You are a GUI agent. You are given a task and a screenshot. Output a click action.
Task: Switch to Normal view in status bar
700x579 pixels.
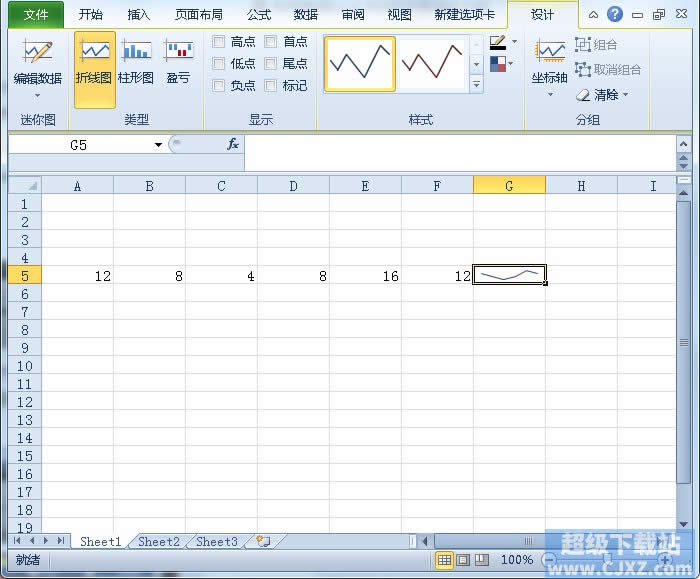tap(444, 559)
